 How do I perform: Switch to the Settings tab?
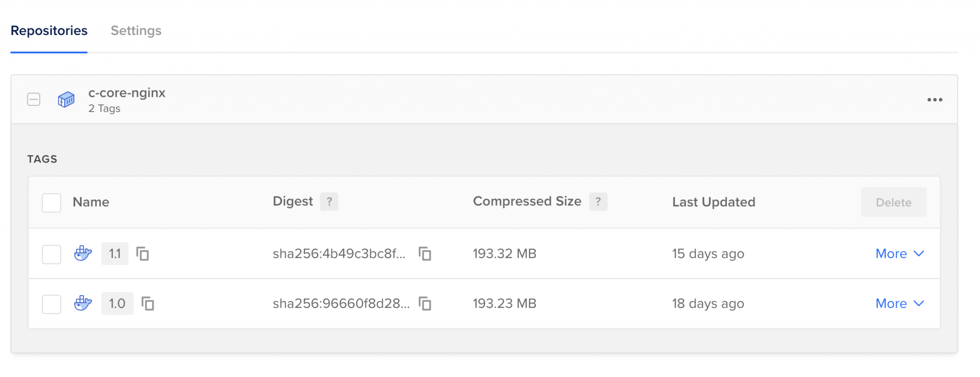tap(135, 31)
